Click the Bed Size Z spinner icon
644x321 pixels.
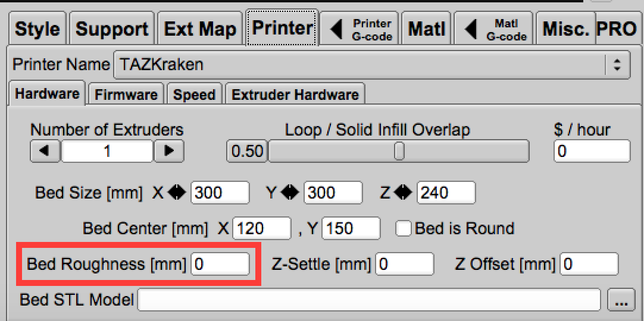click(x=403, y=192)
